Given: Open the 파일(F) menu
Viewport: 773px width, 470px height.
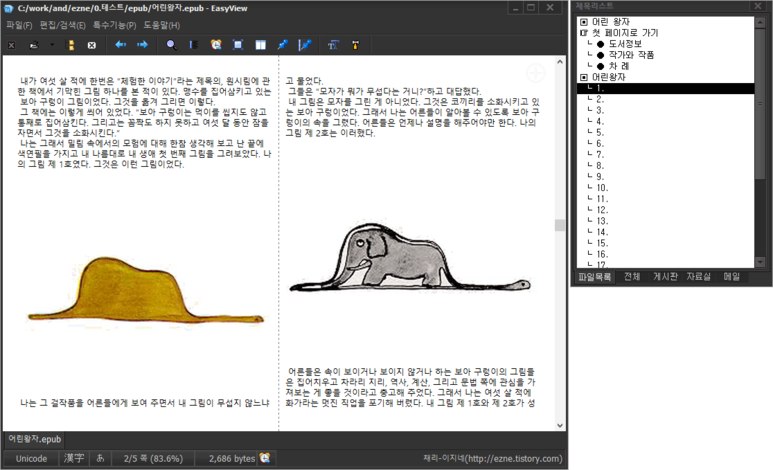Looking at the screenshot, I should coord(19,25).
